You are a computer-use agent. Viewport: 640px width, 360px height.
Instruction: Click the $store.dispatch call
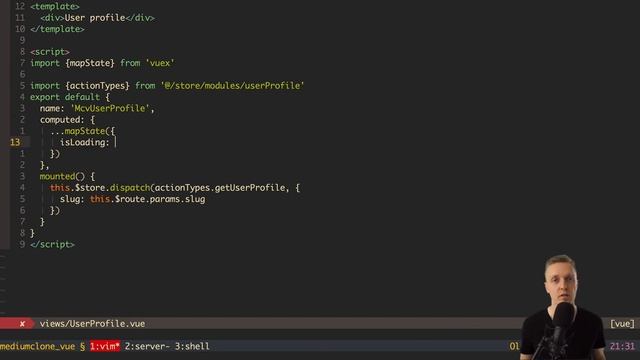[x=112, y=188]
